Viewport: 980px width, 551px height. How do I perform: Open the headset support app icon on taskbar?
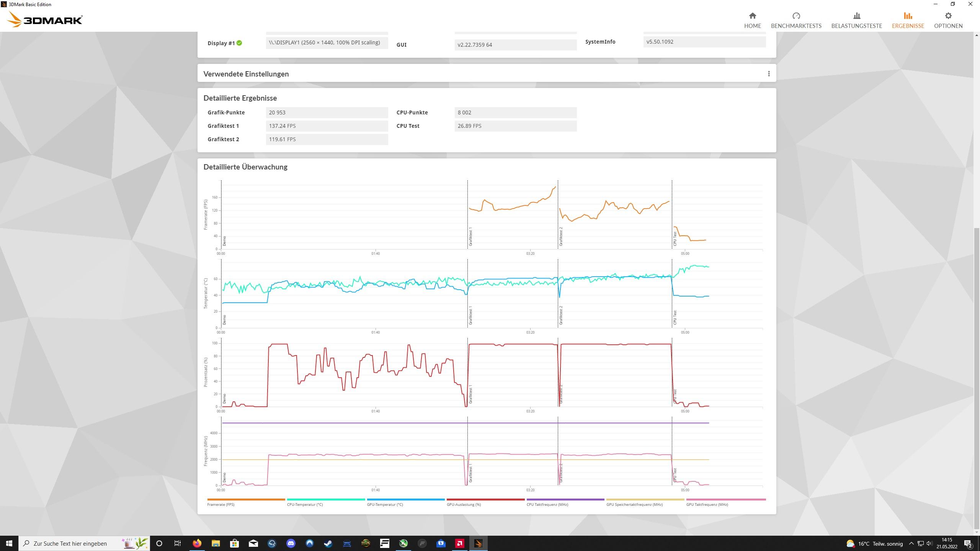[x=272, y=543]
